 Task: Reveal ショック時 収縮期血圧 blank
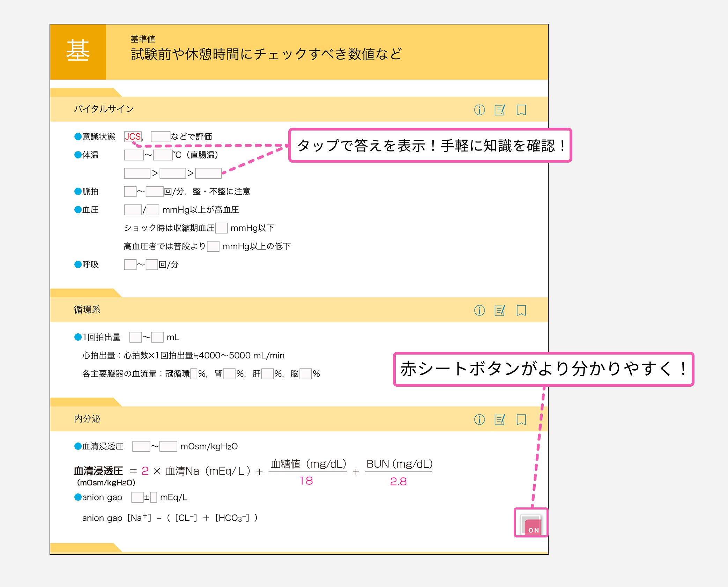[x=221, y=228]
